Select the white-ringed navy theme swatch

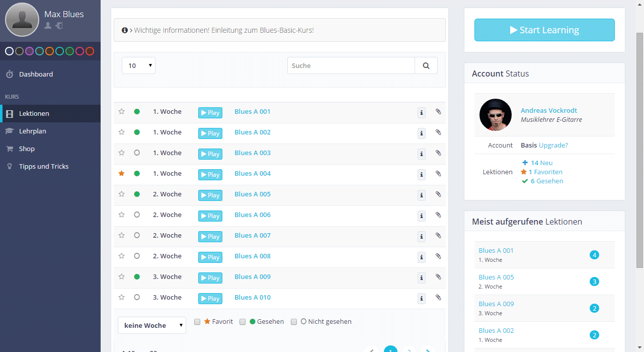pyautogui.click(x=9, y=51)
